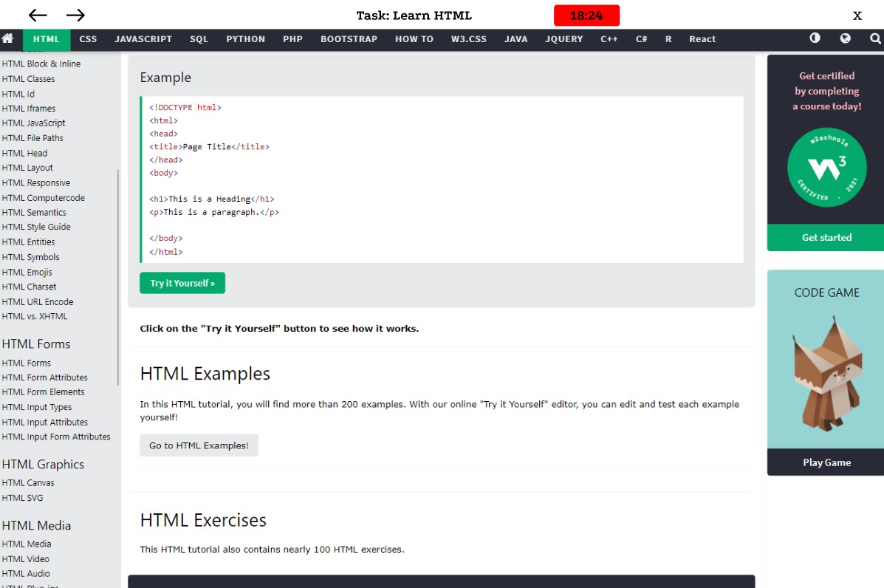Open HTML Forms from the sidebar
This screenshot has width=884, height=588.
[27, 363]
